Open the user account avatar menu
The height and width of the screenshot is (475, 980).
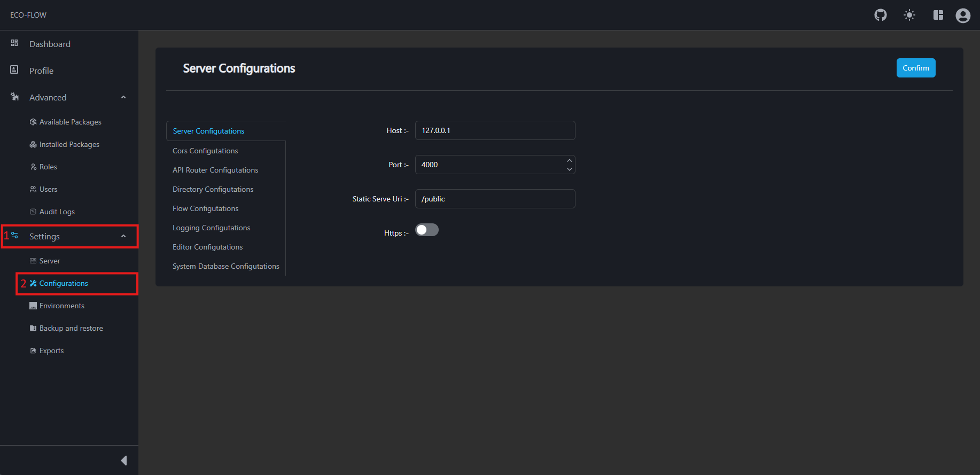[x=963, y=15]
